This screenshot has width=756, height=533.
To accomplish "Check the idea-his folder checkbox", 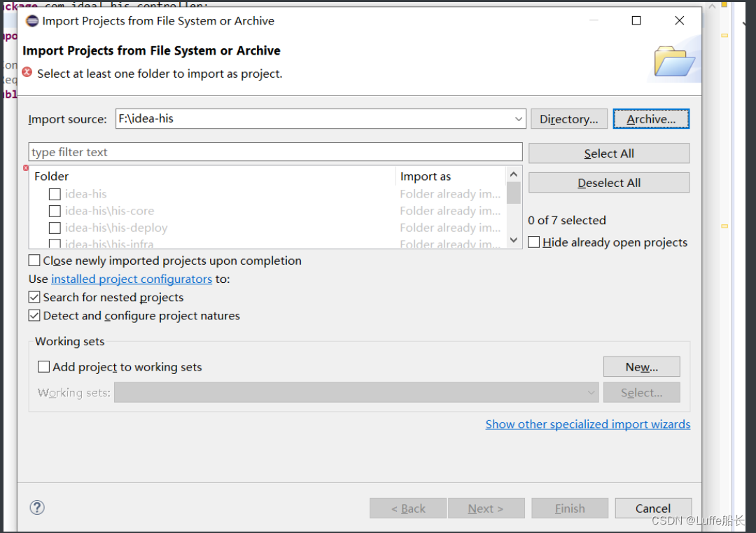I will tap(54, 194).
